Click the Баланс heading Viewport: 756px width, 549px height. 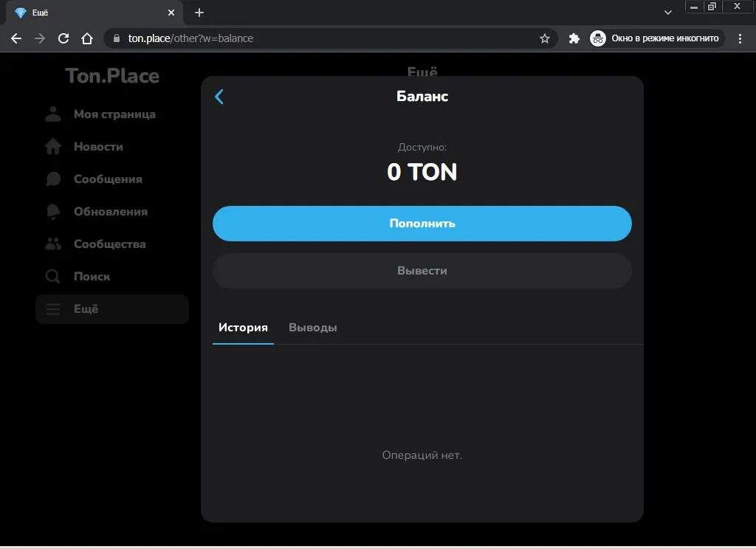[x=422, y=97]
